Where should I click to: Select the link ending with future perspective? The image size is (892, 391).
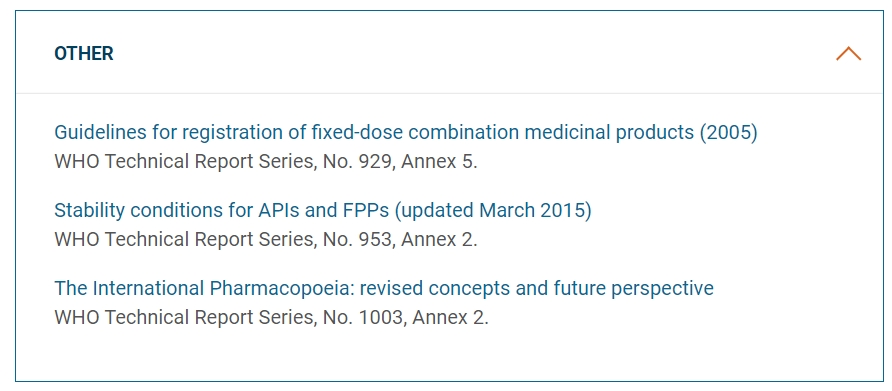pyautogui.click(x=383, y=288)
